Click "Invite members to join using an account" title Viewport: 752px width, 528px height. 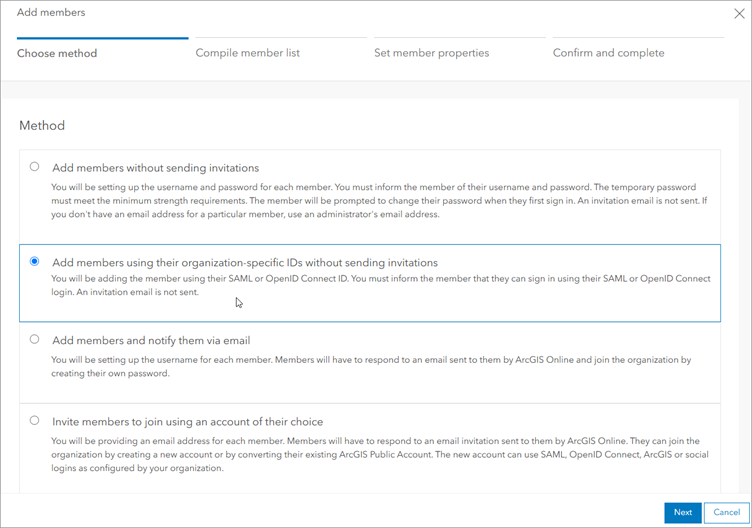coord(187,422)
